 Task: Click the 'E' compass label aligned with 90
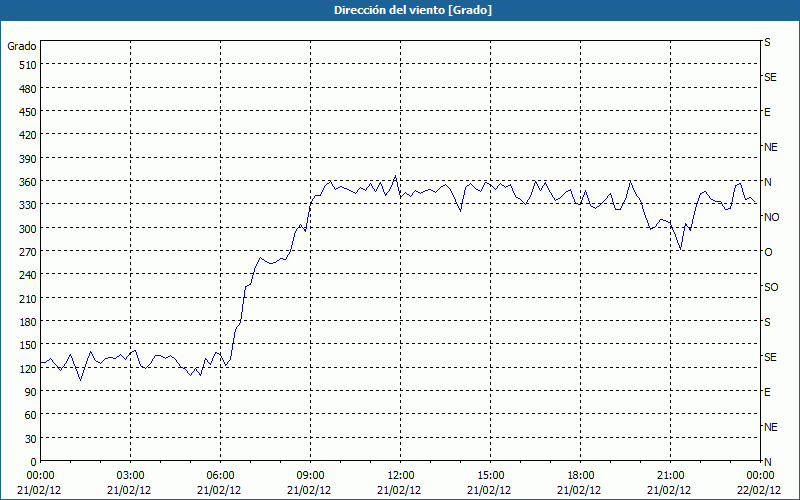point(767,392)
